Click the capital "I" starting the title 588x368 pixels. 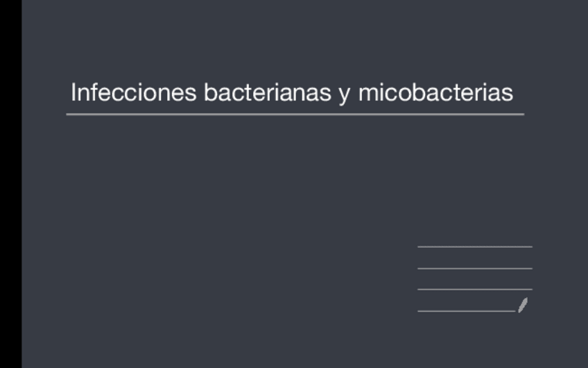[73, 92]
